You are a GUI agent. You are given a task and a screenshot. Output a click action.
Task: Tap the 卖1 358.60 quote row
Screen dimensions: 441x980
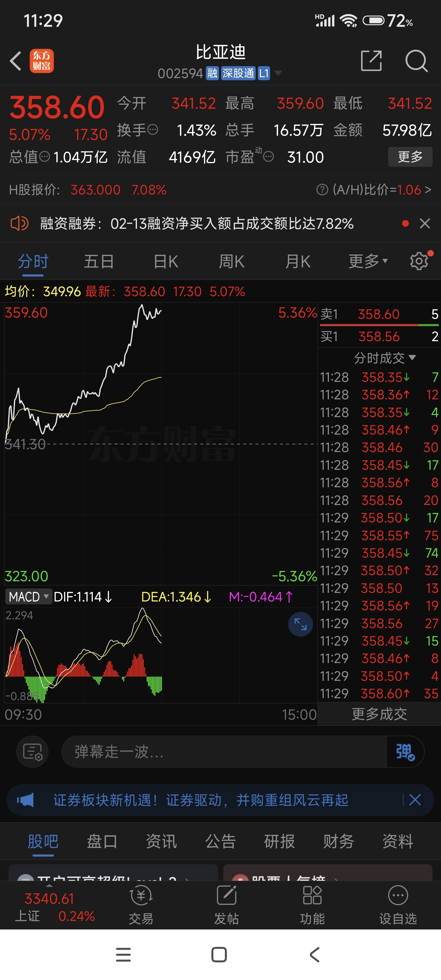[379, 314]
